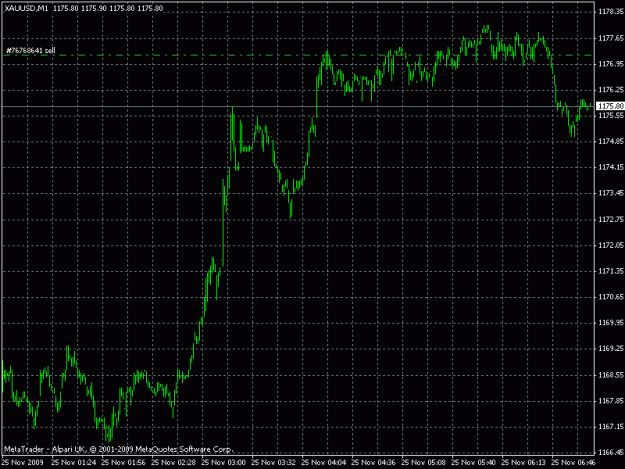Click the #76768641 sell order label
The image size is (625, 469).
click(x=31, y=50)
